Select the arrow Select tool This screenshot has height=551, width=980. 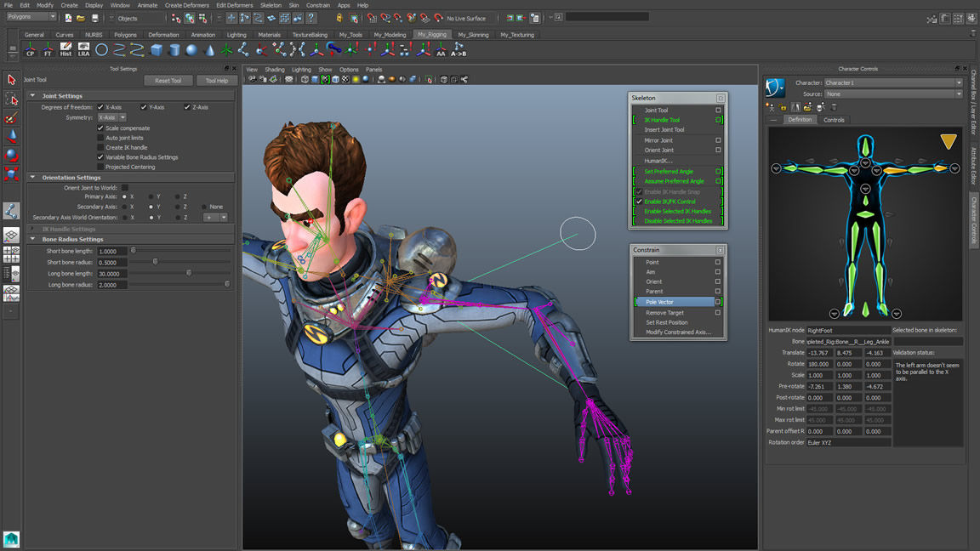[x=11, y=80]
